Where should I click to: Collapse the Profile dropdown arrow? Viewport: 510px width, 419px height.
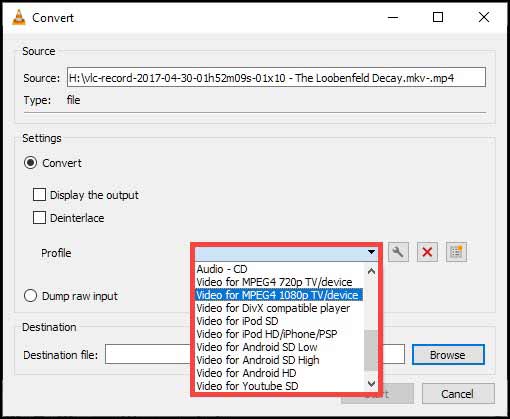pyautogui.click(x=371, y=252)
